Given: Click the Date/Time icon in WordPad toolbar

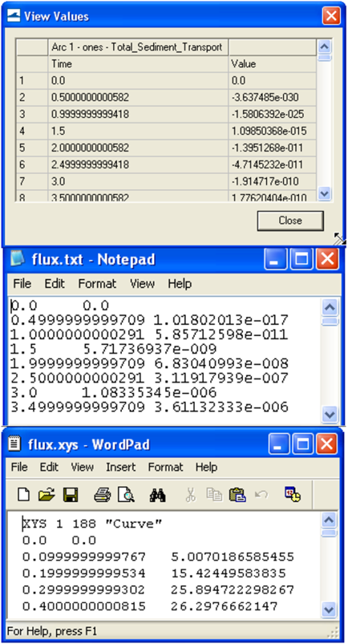Looking at the screenshot, I should [x=292, y=494].
